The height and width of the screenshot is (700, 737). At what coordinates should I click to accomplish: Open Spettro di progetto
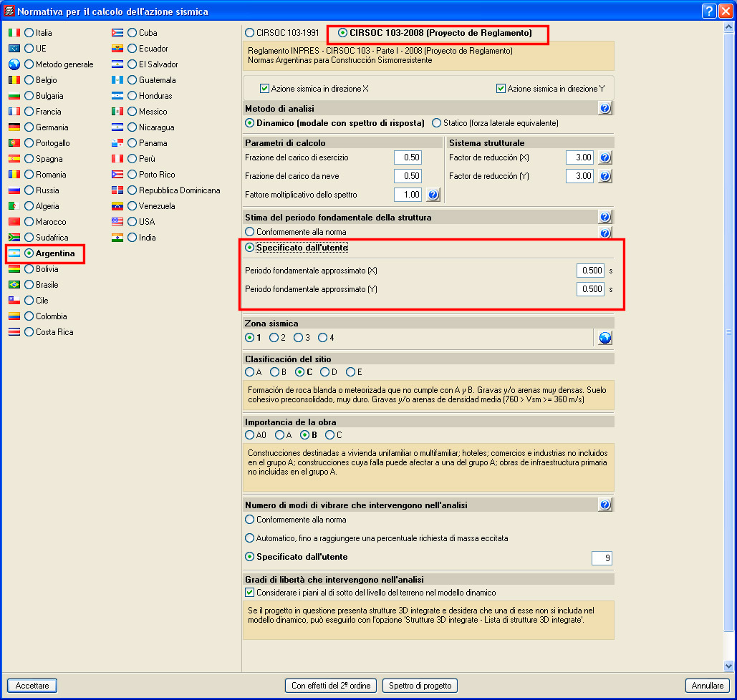pos(420,686)
